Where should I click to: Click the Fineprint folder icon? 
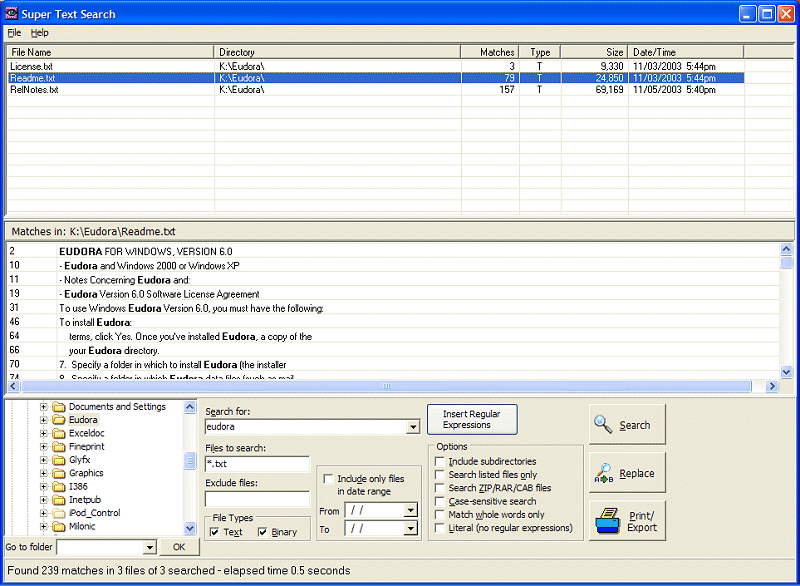[x=59, y=447]
